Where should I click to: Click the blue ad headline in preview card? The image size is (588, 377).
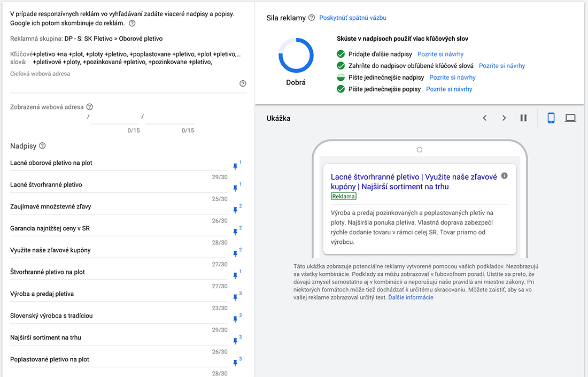414,182
